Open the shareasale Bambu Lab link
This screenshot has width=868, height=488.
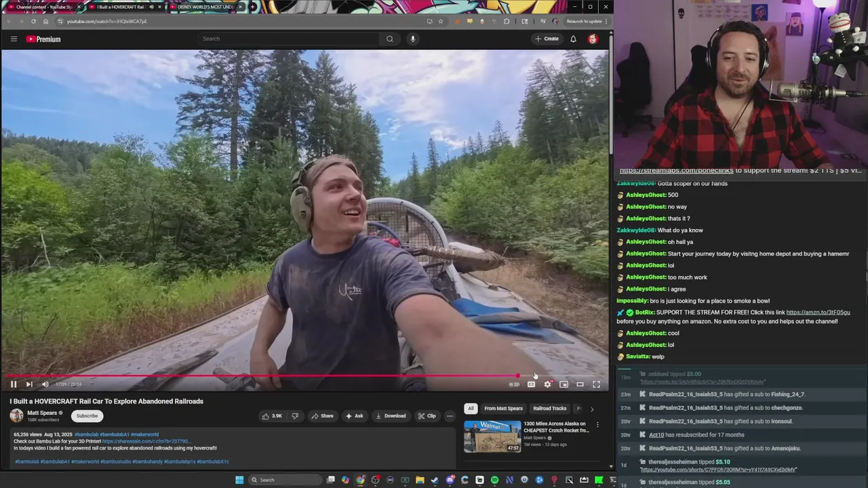pos(145,441)
